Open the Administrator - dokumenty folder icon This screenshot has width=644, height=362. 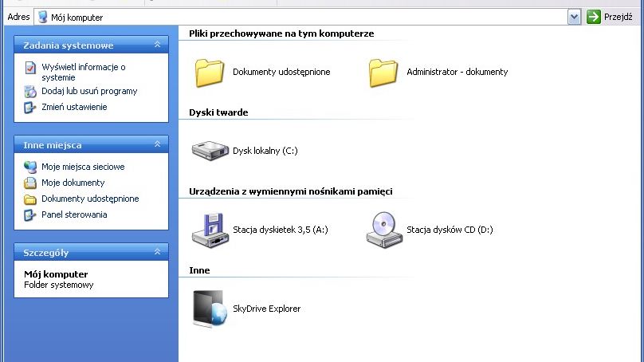(x=383, y=73)
